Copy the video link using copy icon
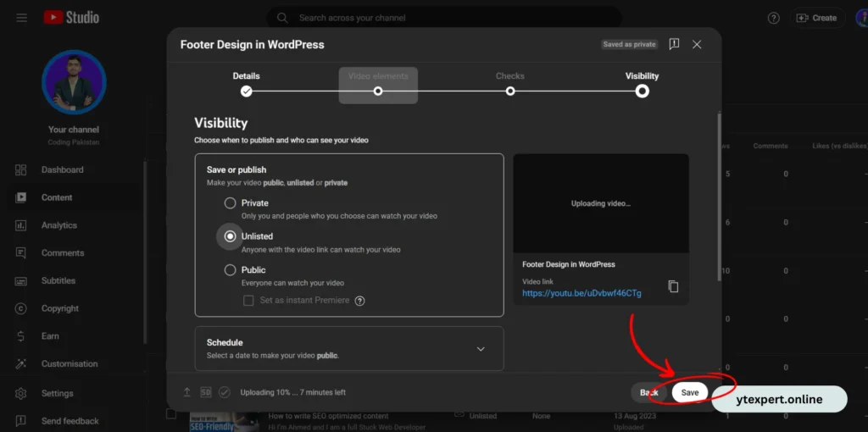The height and width of the screenshot is (432, 868). (x=673, y=286)
